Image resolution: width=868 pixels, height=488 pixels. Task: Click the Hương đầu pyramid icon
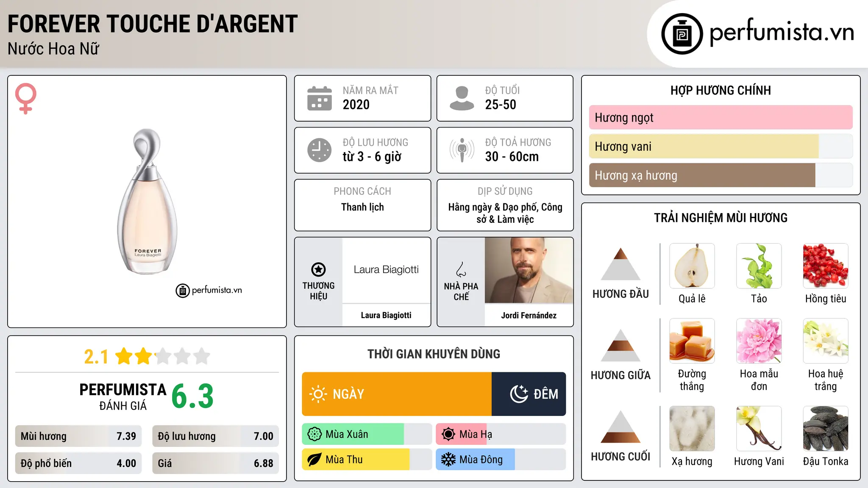[620, 264]
